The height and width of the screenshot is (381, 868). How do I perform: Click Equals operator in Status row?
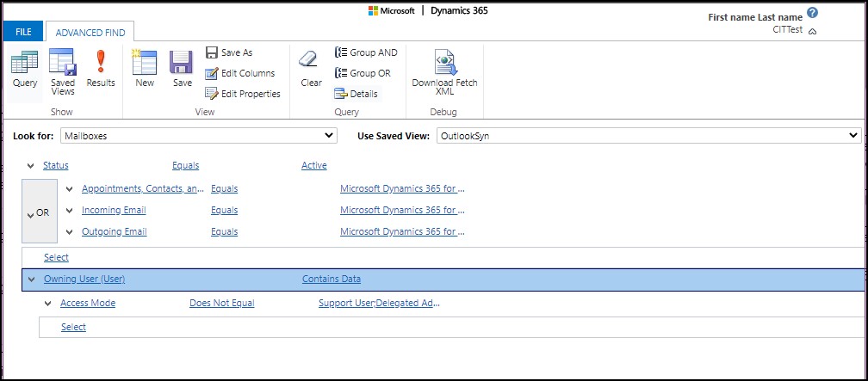coord(185,165)
